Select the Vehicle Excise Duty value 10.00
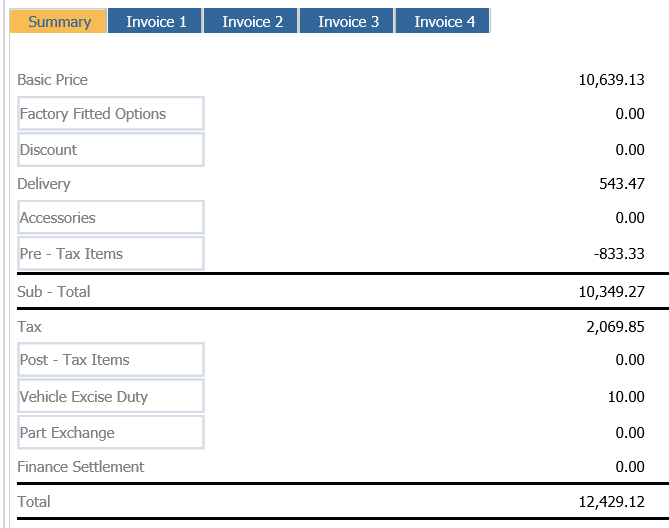This screenshot has width=669, height=528. point(626,397)
